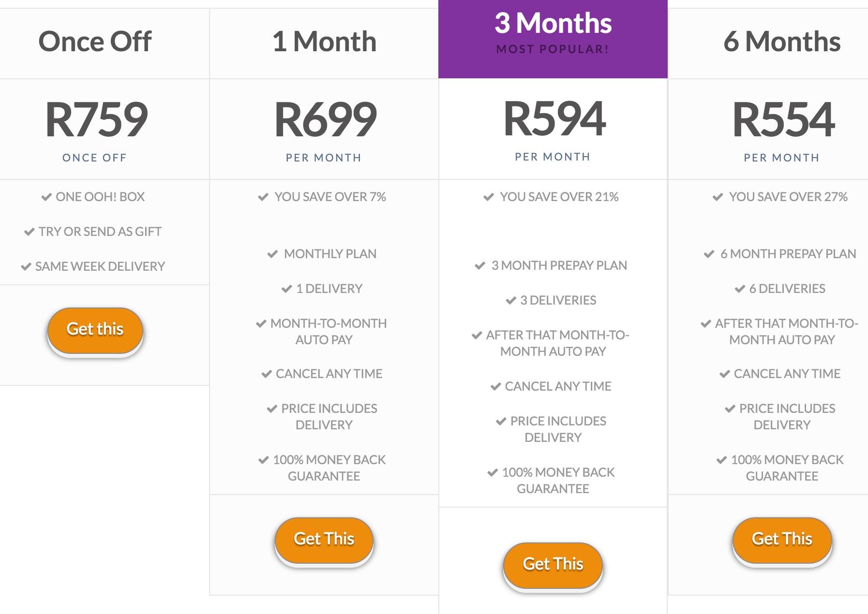Image resolution: width=868 pixels, height=614 pixels.
Task: Click the Once Off 'Get this' button
Action: point(95,330)
